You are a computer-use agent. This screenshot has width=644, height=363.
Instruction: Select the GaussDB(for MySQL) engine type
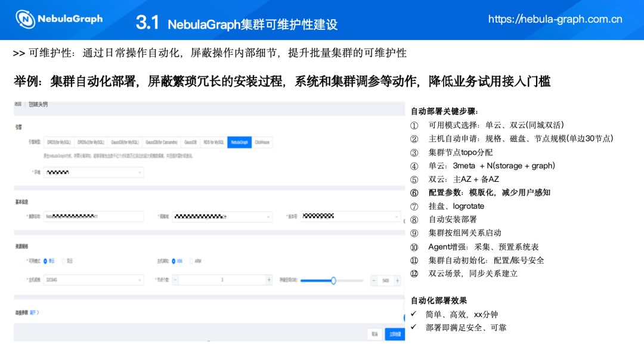click(125, 142)
